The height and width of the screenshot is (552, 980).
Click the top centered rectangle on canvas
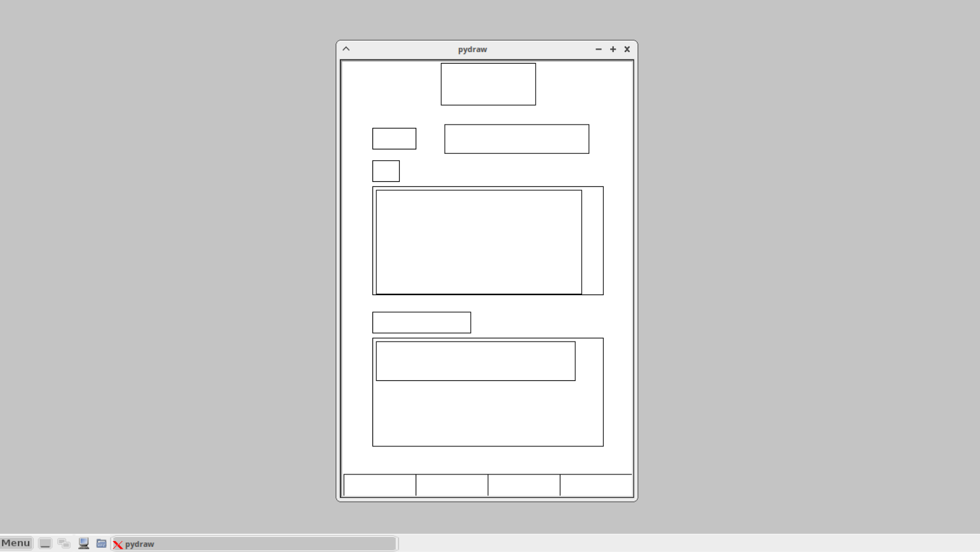(488, 84)
